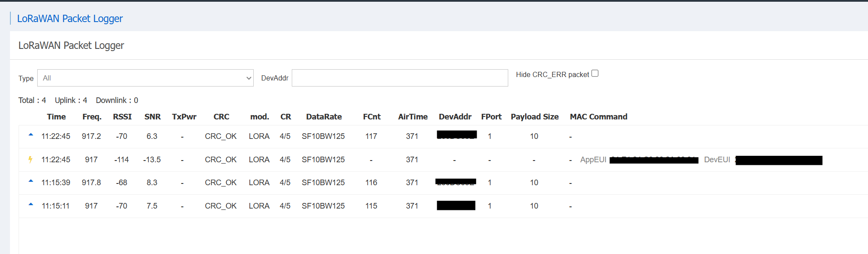Click the uplink arrow icon for FCnt 116
The width and height of the screenshot is (868, 254).
coord(31,181)
